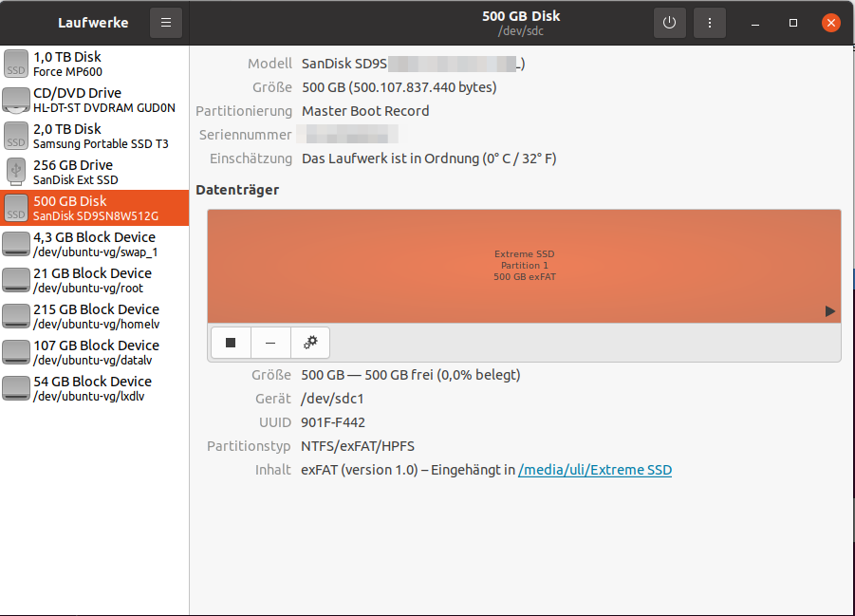The width and height of the screenshot is (855, 616).
Task: Choose the 2,0 TB Samsung Portable SSD
Action: coord(95,136)
